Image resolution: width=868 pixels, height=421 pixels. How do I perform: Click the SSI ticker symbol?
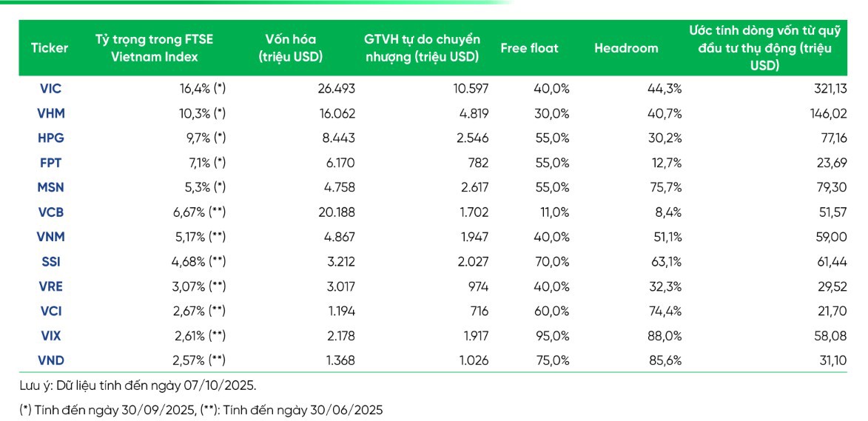pyautogui.click(x=50, y=262)
